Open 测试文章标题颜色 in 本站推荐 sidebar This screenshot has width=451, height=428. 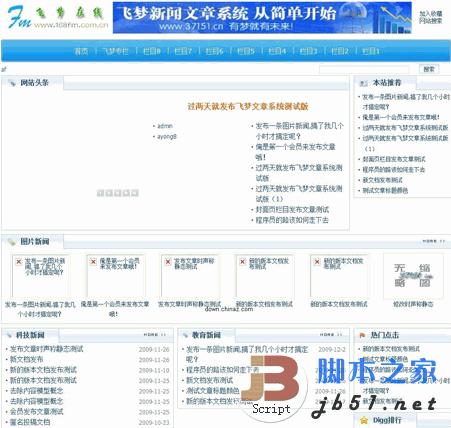[x=385, y=191]
